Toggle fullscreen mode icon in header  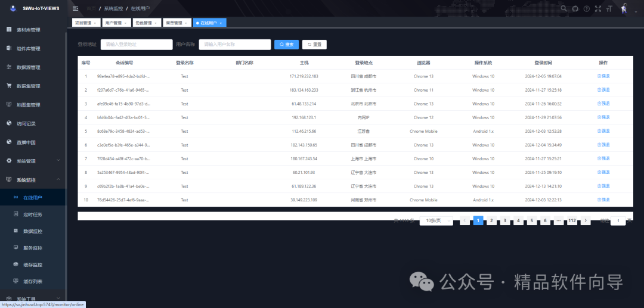[x=598, y=8]
